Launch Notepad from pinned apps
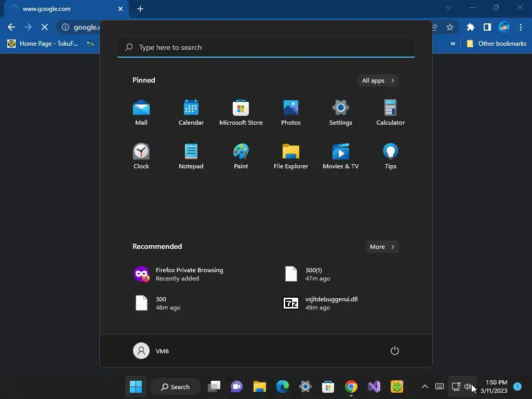Viewport: 532px width, 399px height. coord(191,156)
